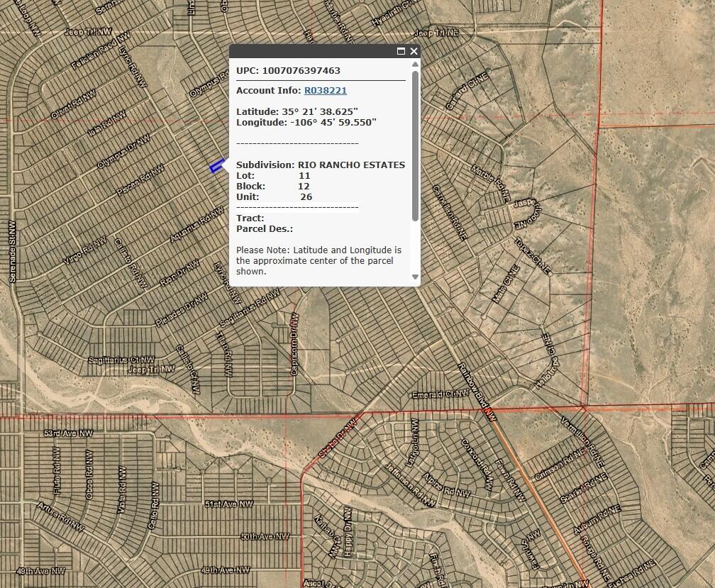
Task: Click the Pleiades Dr NW map label
Action: pos(182,309)
